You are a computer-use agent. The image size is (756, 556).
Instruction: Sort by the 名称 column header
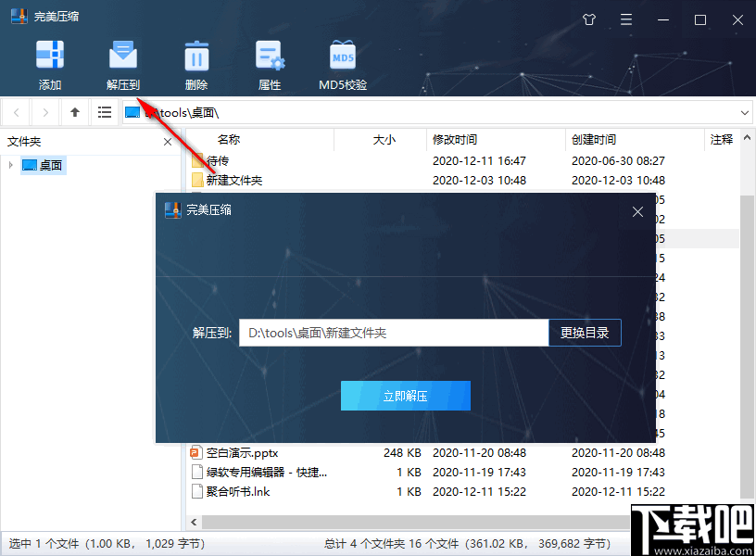[260, 140]
